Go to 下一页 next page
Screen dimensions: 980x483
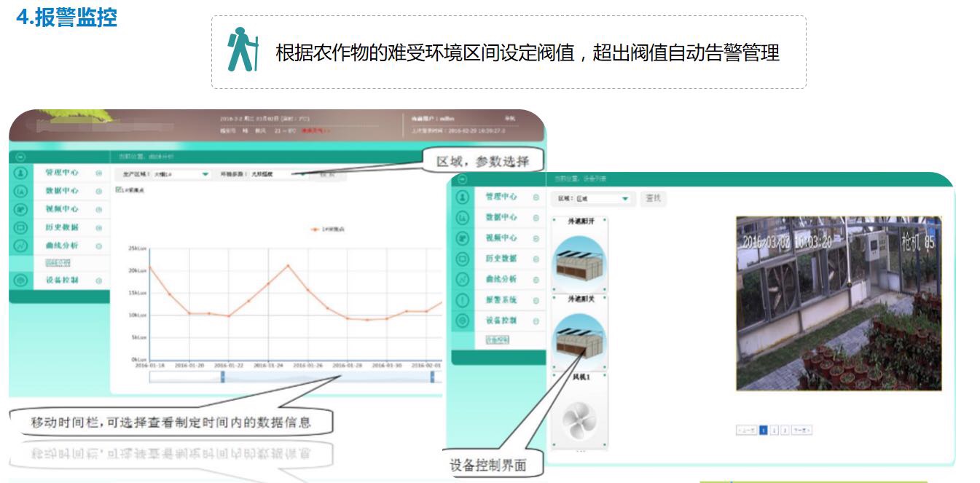point(801,431)
